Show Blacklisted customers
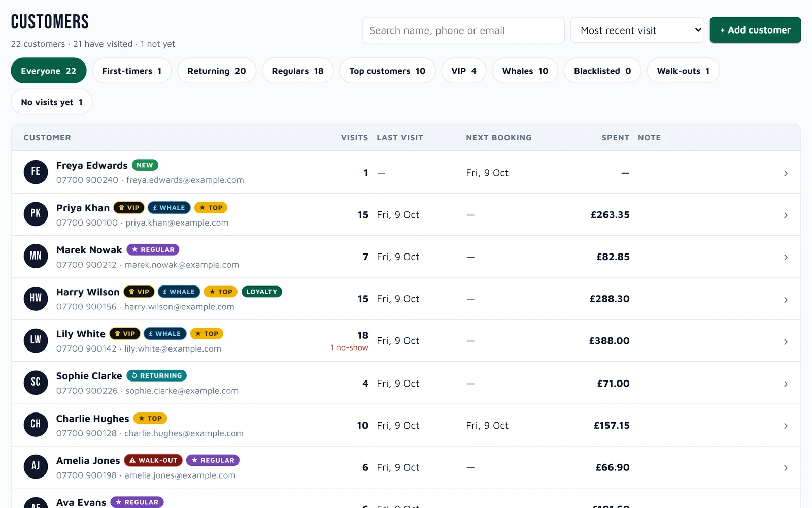This screenshot has width=812, height=508. (x=602, y=71)
